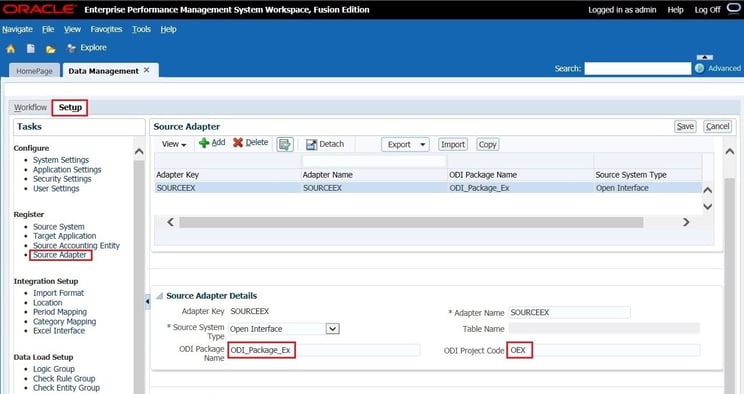Open the Navigate menu

click(x=17, y=29)
